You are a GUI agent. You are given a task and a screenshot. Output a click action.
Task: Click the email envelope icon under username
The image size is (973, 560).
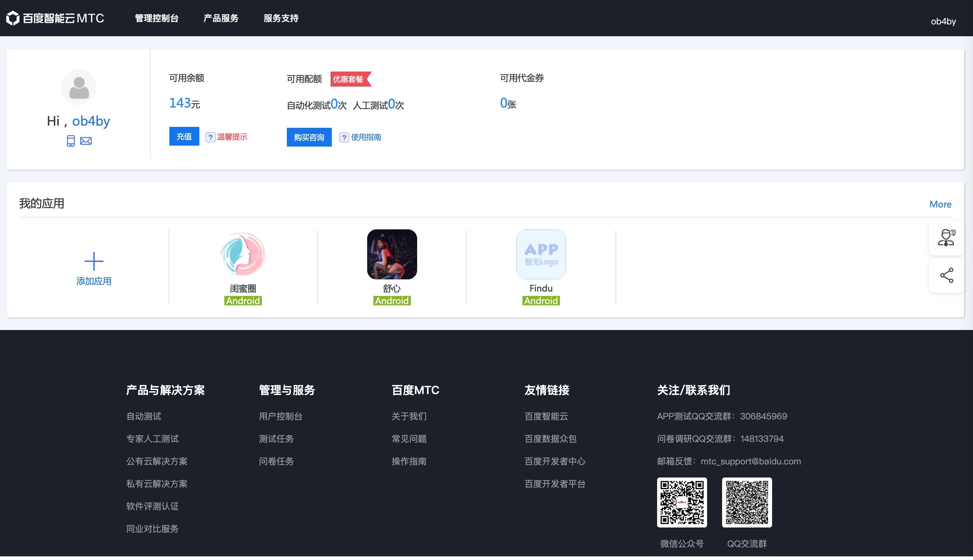86,141
